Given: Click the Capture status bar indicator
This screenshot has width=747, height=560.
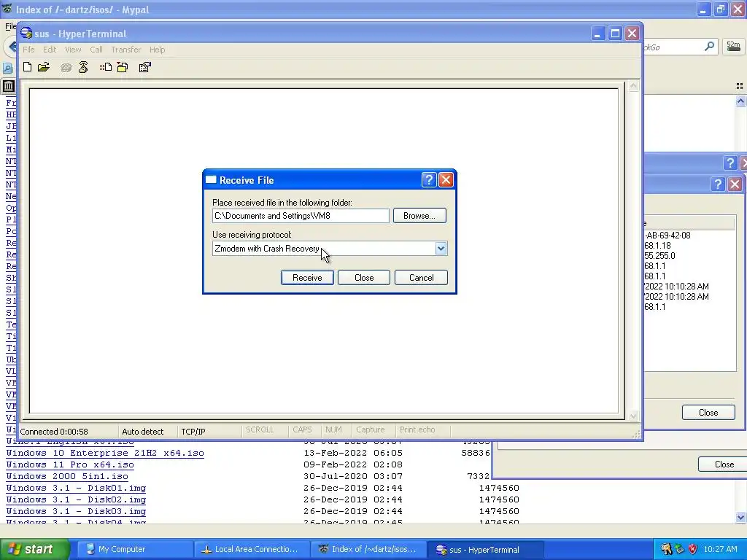Looking at the screenshot, I should [370, 429].
